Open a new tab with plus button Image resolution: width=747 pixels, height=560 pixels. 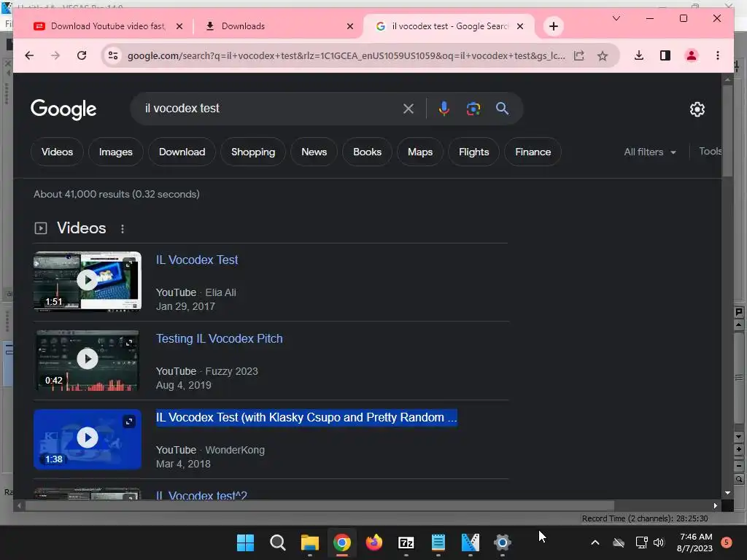pos(553,26)
